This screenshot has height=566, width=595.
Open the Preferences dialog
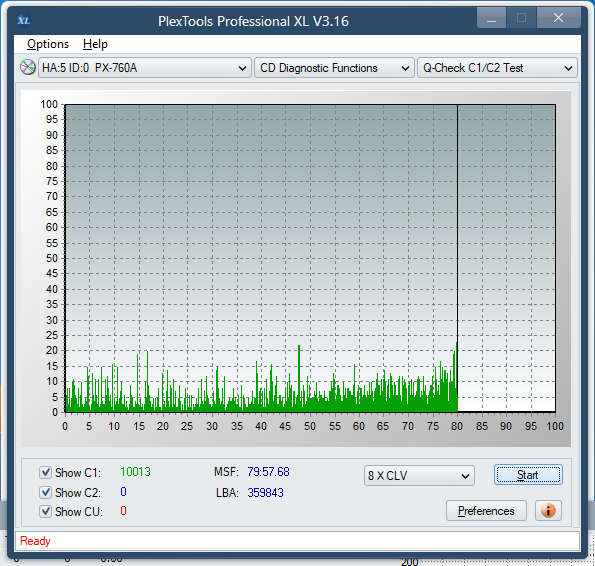coord(486,511)
